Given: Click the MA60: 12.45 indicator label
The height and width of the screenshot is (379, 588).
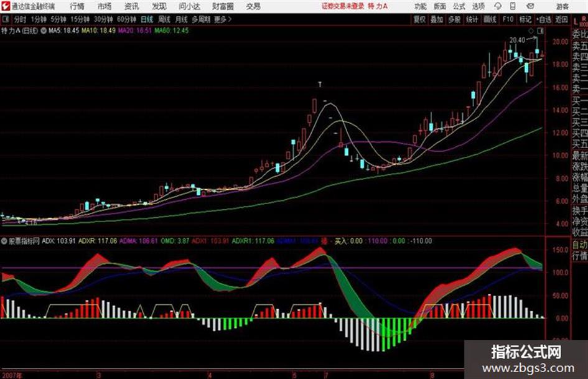Looking at the screenshot, I should 171,30.
